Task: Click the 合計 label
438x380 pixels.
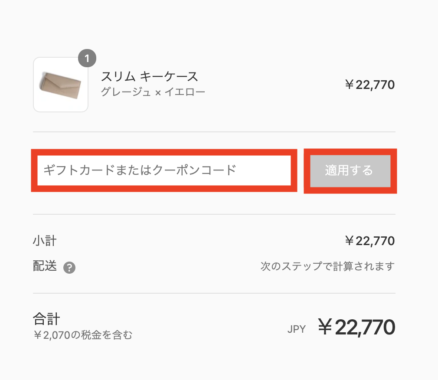Action: click(46, 319)
